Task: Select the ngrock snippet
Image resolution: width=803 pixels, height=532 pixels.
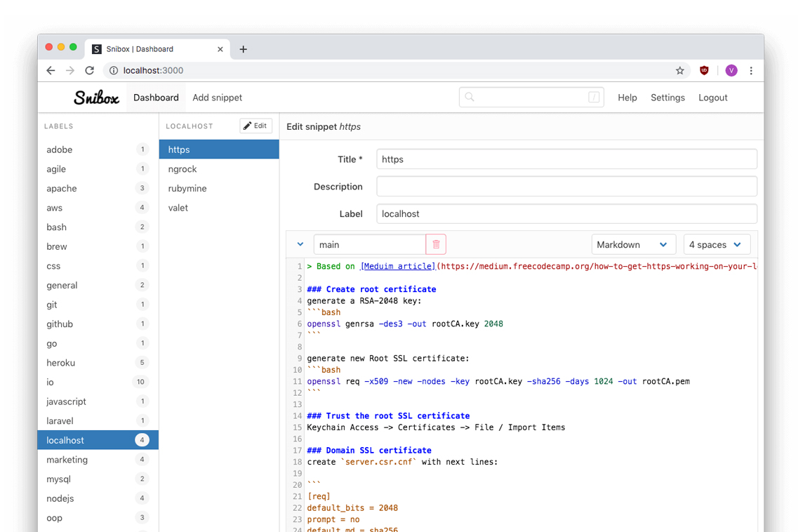Action: pyautogui.click(x=219, y=169)
